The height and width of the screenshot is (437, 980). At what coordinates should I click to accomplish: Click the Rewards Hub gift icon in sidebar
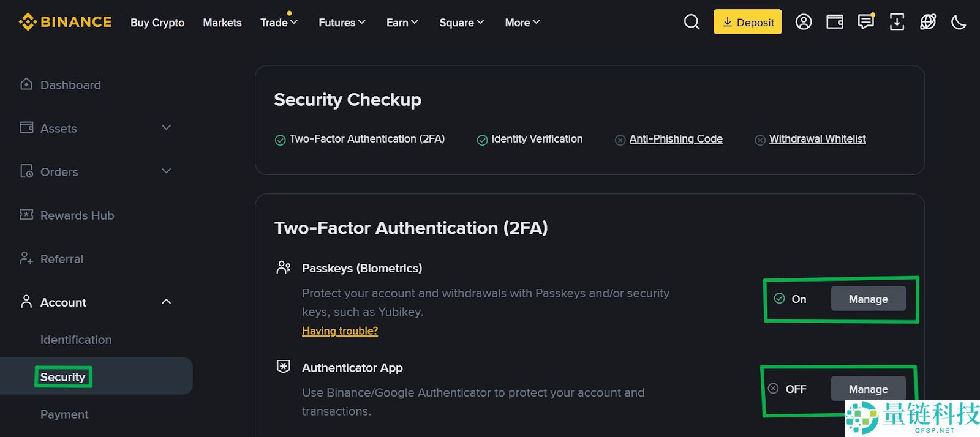click(26, 215)
